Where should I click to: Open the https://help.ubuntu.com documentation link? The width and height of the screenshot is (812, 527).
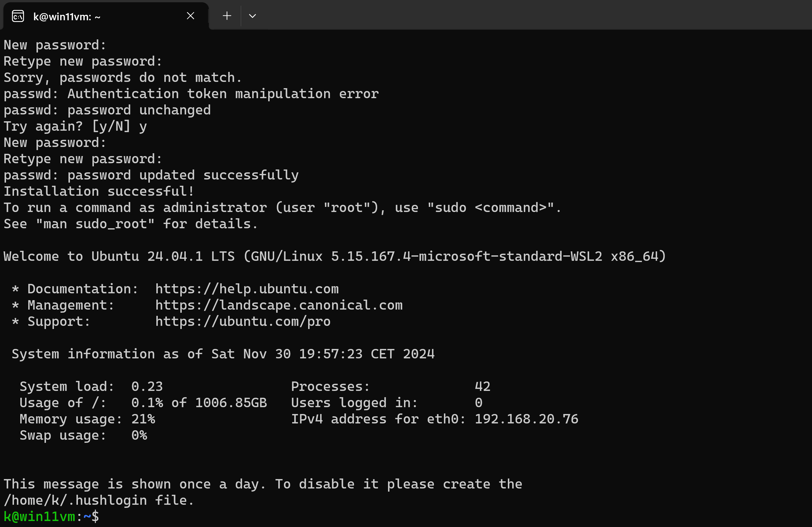[247, 289]
